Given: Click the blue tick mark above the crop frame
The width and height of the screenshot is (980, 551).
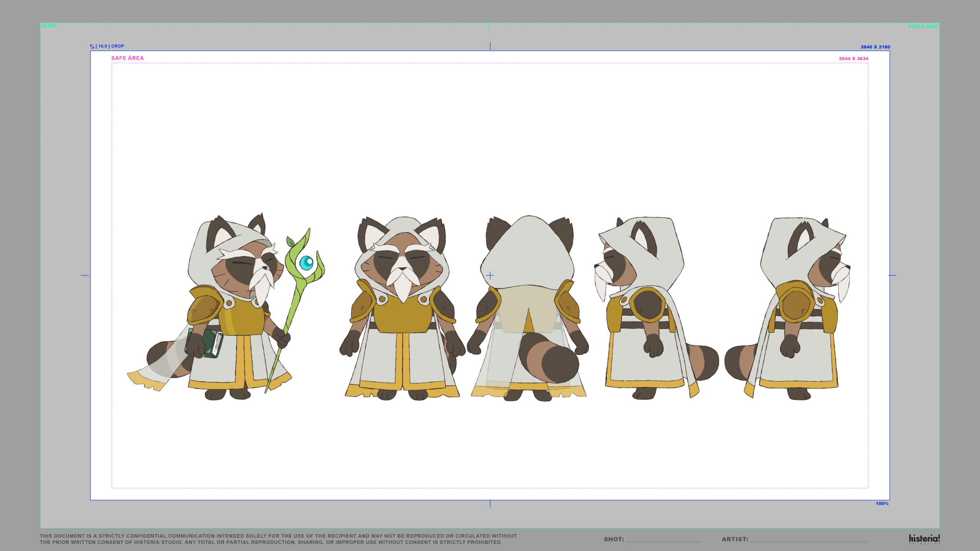Looking at the screenshot, I should (490, 46).
